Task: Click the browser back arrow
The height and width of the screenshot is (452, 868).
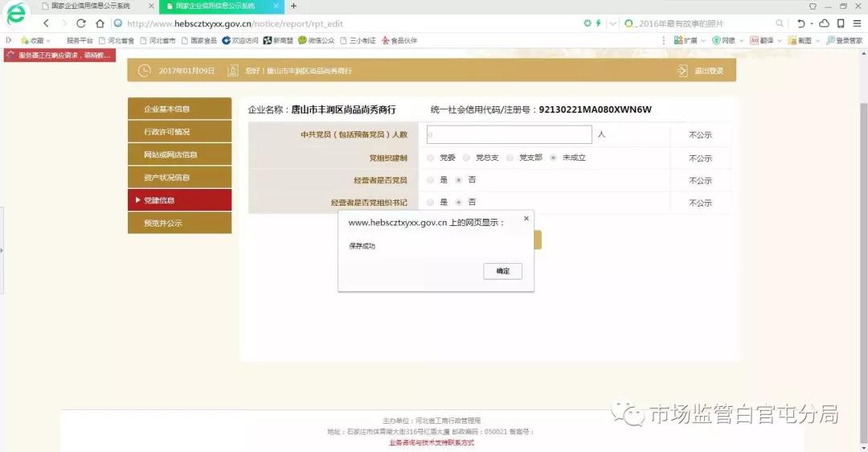Action: tap(46, 23)
